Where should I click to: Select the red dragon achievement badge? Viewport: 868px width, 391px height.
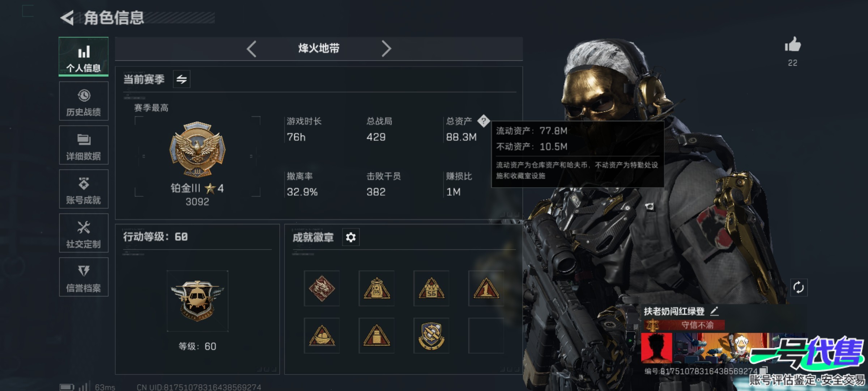pyautogui.click(x=322, y=288)
